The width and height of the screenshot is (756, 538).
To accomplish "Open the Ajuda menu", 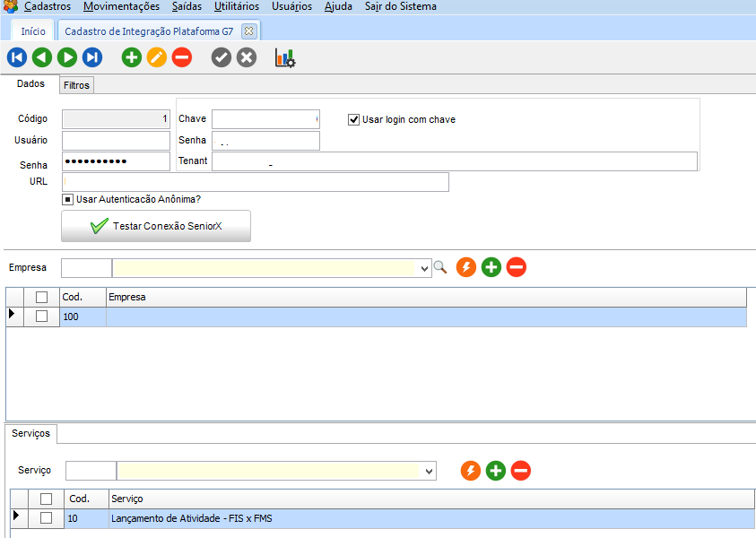I will coord(338,6).
